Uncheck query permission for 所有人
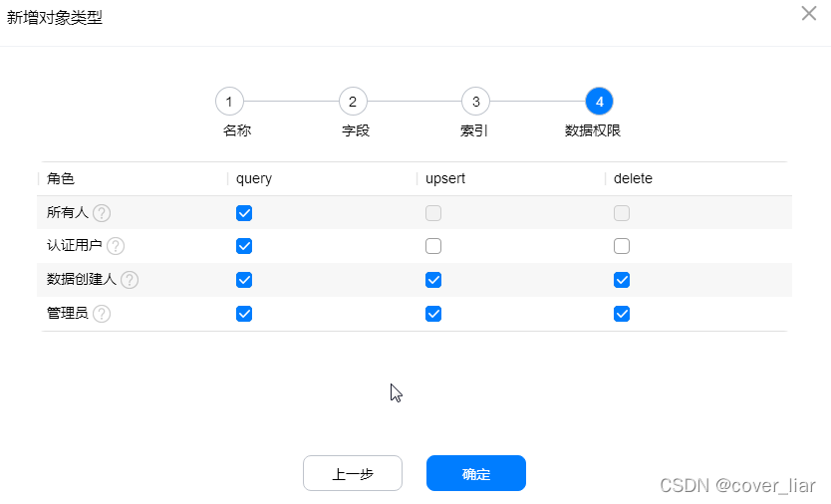The image size is (831, 504). click(244, 213)
